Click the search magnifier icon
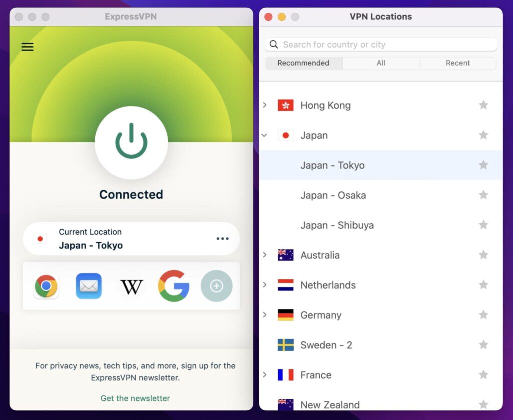Image resolution: width=513 pixels, height=420 pixels. coord(274,44)
